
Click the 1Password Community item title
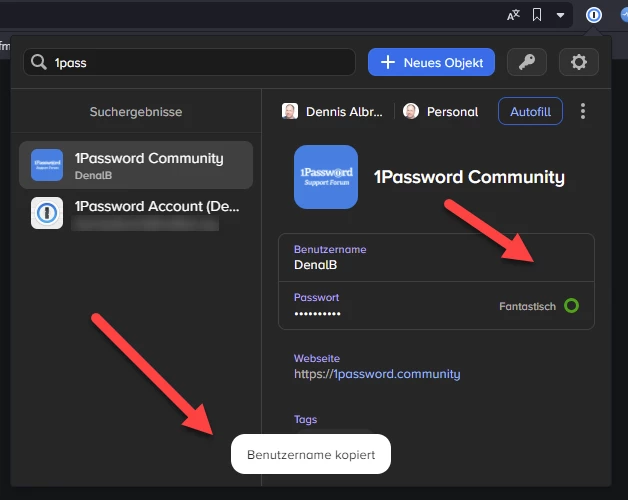[x=469, y=177]
